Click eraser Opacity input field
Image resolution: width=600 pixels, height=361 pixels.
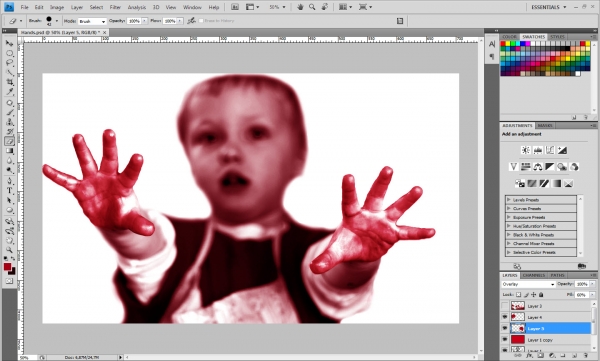(x=134, y=21)
